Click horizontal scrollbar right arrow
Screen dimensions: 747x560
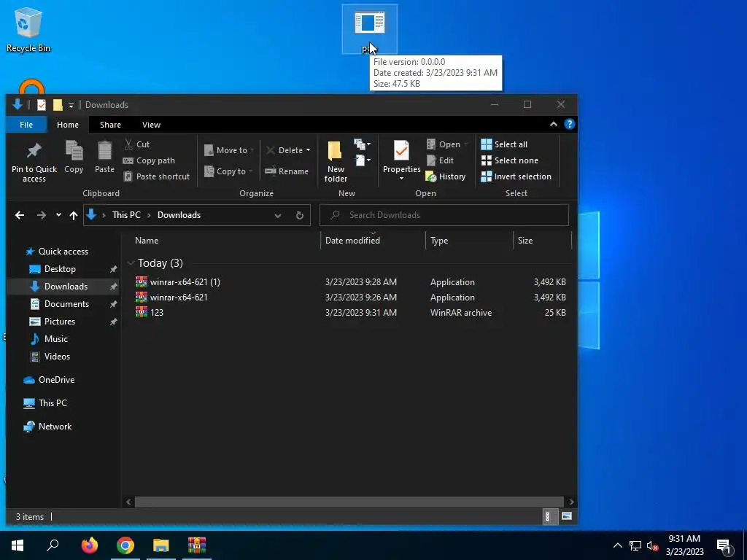pos(571,502)
